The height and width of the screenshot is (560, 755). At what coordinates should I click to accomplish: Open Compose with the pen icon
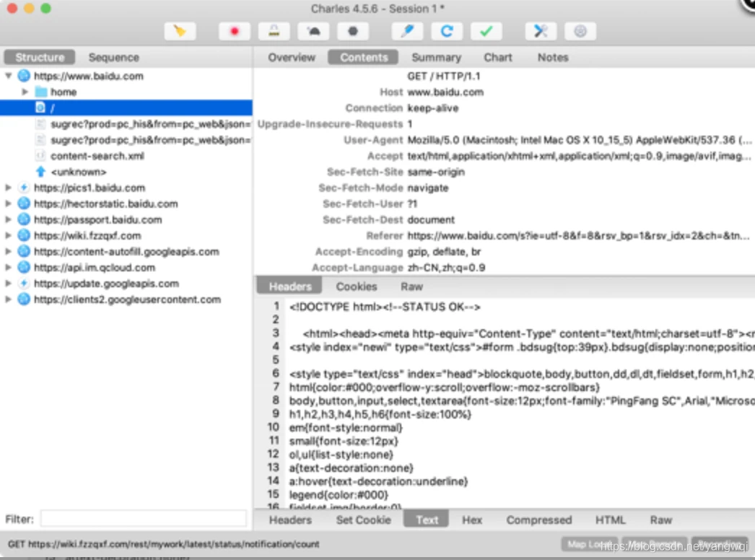407,31
